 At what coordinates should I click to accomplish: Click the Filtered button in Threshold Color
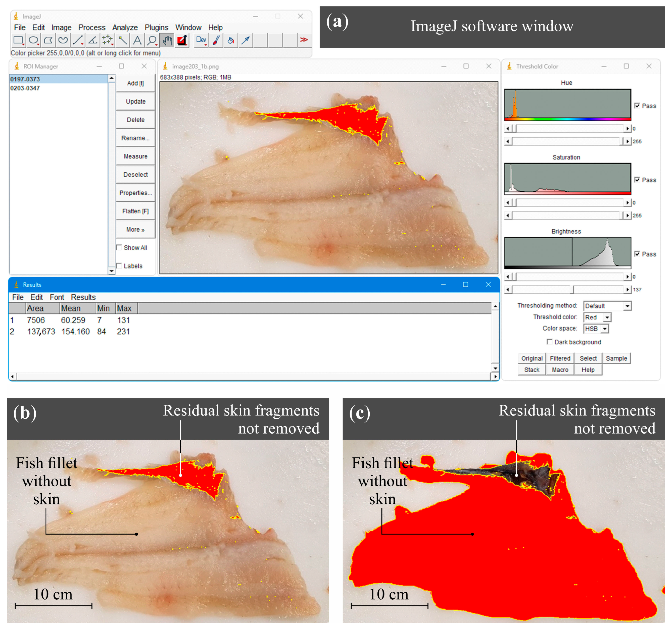(x=560, y=358)
